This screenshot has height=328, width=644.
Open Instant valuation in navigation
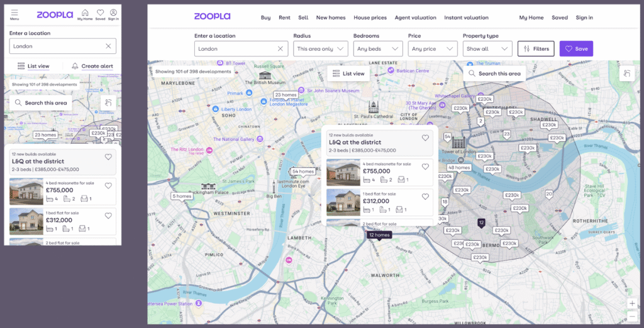click(466, 18)
